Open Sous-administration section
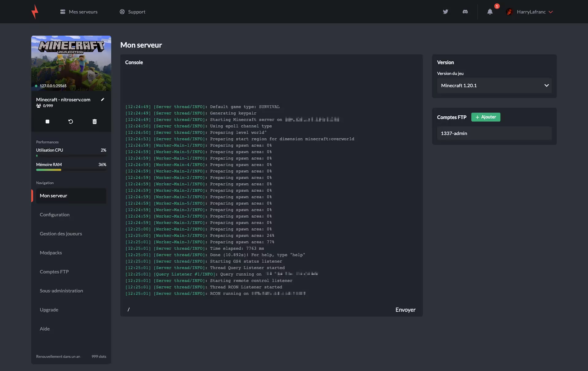The width and height of the screenshot is (588, 371). [x=61, y=291]
